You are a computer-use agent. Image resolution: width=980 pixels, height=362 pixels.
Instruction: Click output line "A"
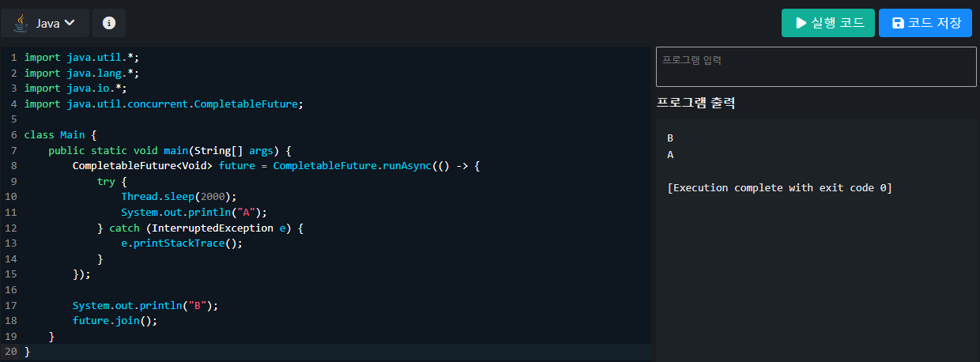point(670,154)
